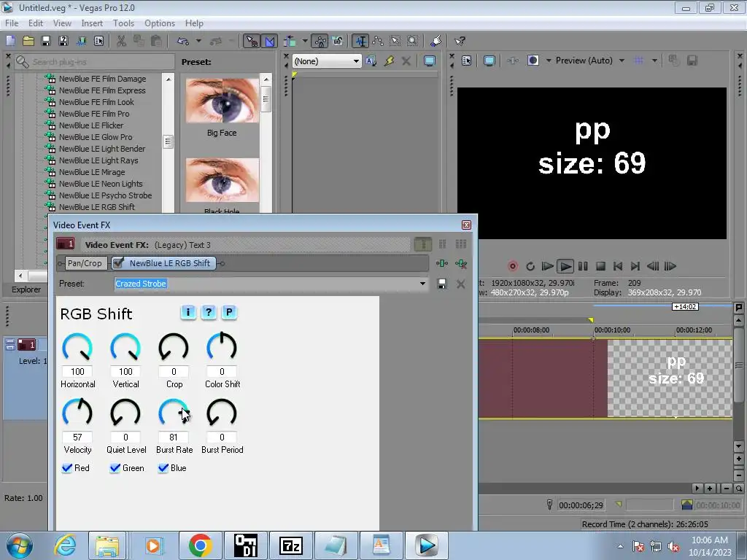Click the Crop value field showing 0
747x560 pixels.
coord(174,371)
